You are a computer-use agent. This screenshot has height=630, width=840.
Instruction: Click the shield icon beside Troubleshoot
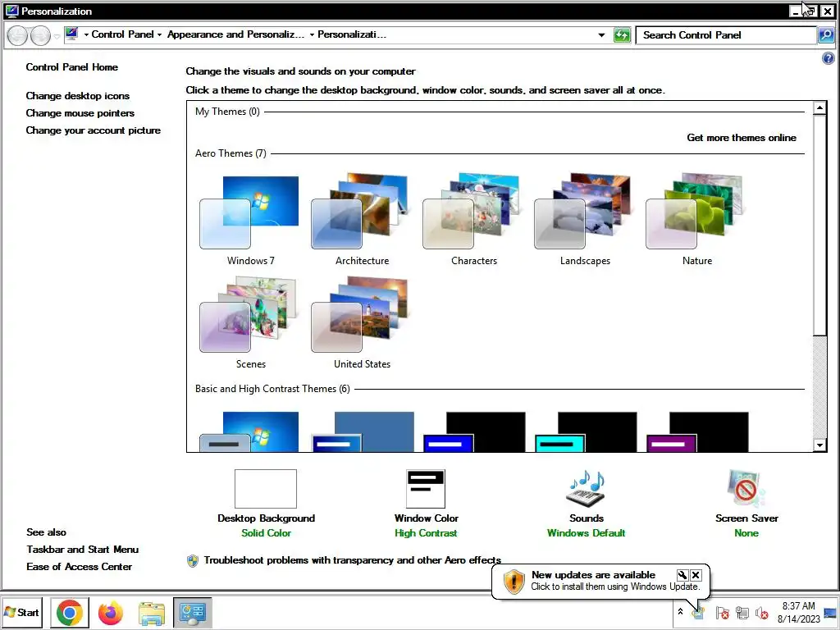click(192, 561)
